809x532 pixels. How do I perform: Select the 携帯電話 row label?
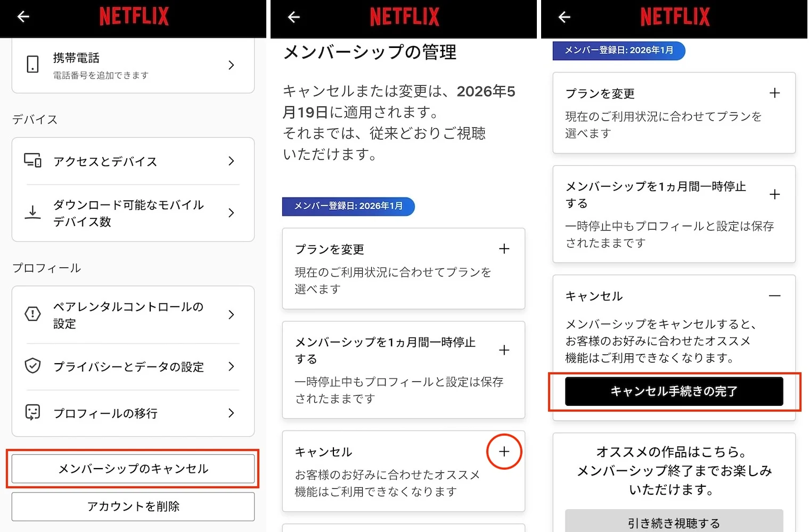pyautogui.click(x=76, y=58)
